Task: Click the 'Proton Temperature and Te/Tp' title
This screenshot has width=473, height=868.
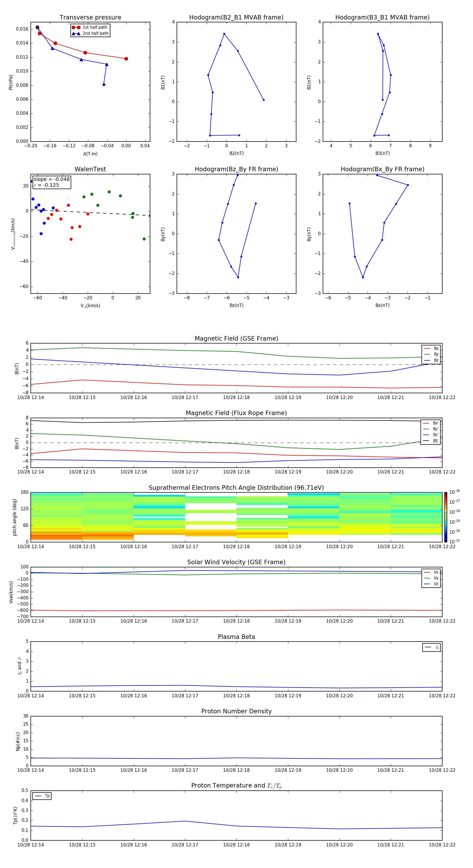Action: click(x=236, y=786)
